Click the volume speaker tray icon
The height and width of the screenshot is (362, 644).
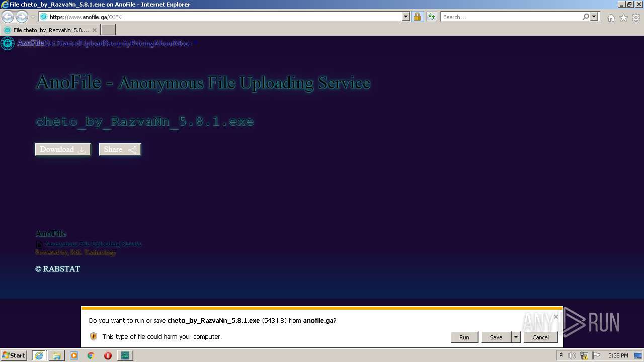click(572, 355)
